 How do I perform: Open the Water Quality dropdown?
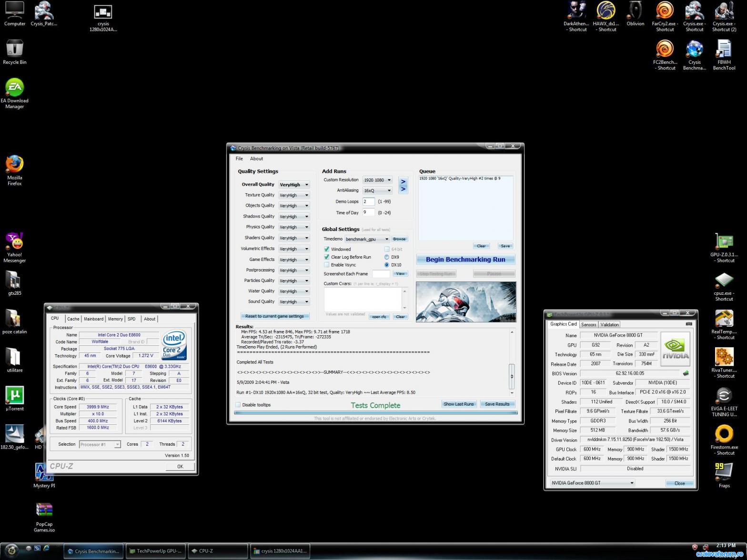click(x=294, y=291)
